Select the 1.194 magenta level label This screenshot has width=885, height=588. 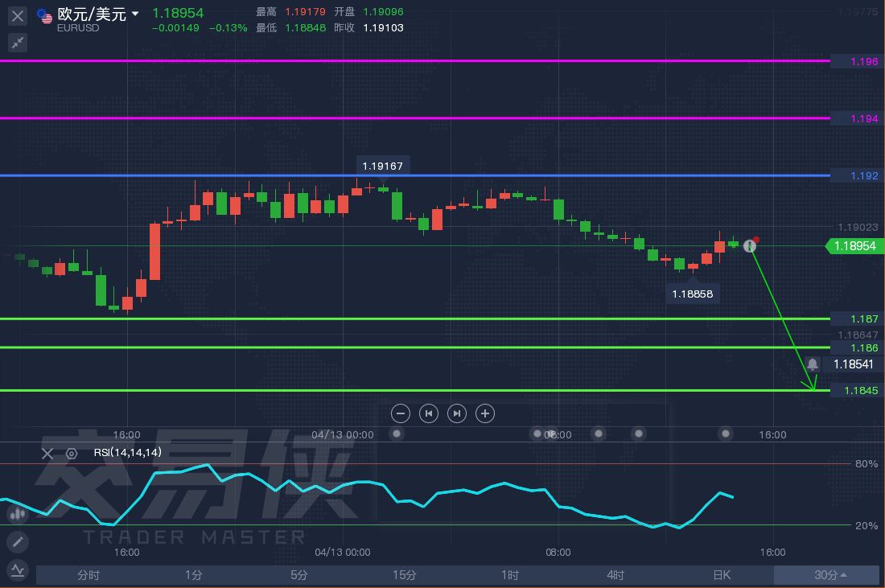[x=856, y=118]
